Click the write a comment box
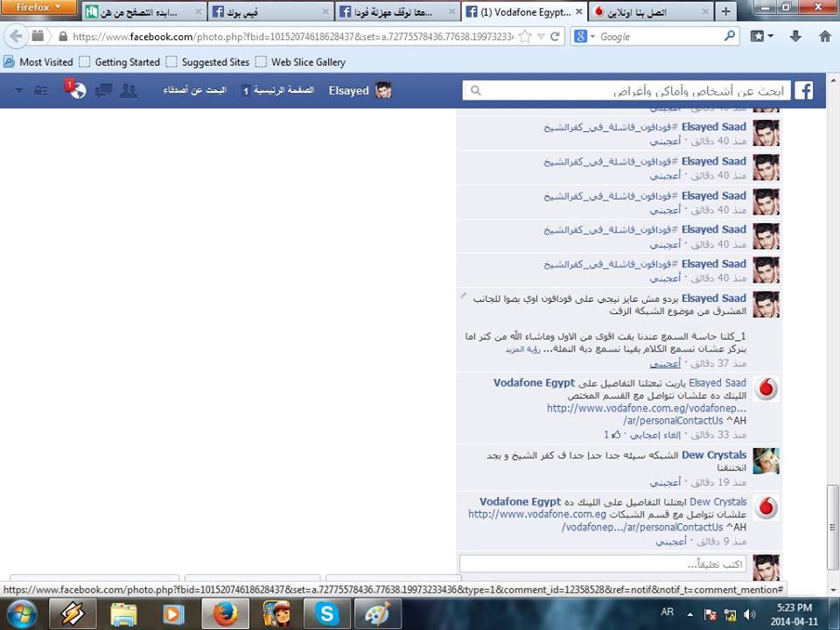 (603, 563)
